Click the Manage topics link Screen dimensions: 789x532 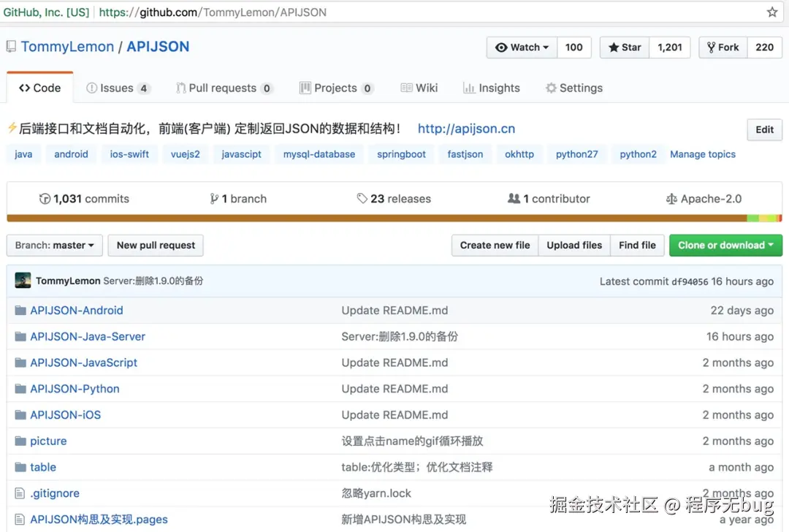pos(703,154)
